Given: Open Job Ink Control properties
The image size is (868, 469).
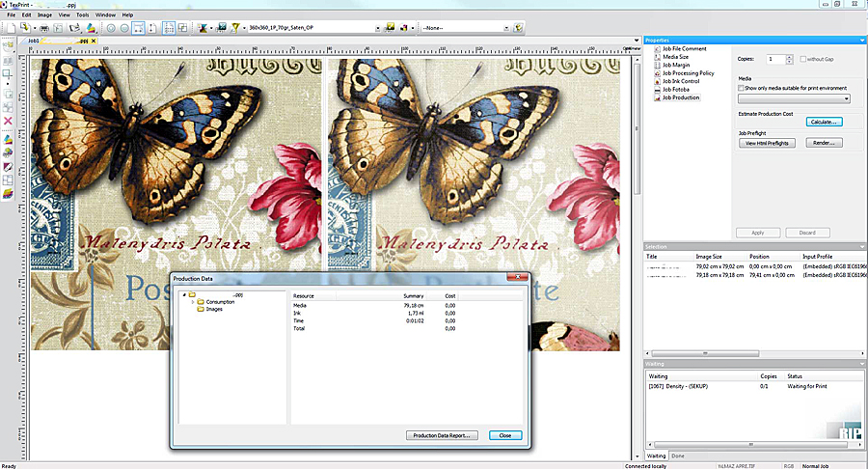Looking at the screenshot, I should (681, 81).
